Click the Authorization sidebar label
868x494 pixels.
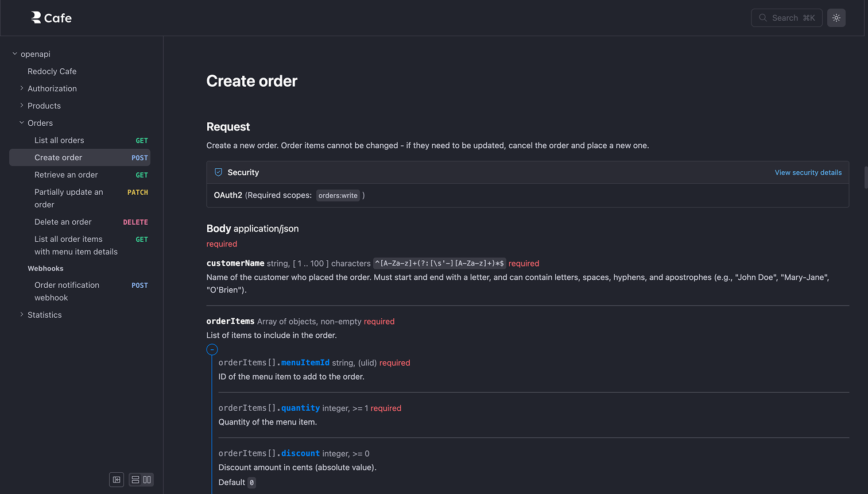tap(52, 88)
